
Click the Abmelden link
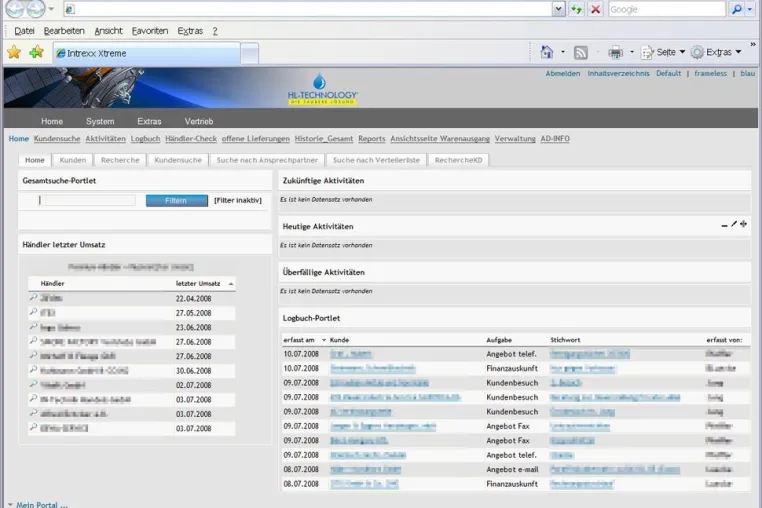pyautogui.click(x=563, y=73)
